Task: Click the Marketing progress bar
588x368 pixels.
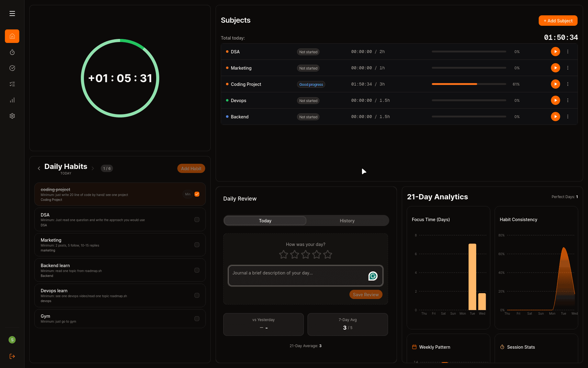Action: [x=469, y=68]
